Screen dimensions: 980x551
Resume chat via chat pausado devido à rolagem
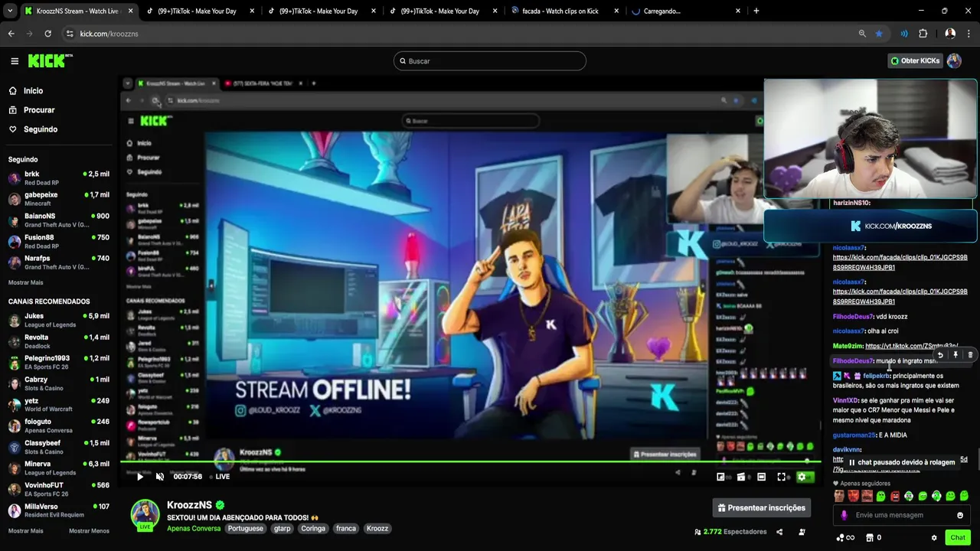pyautogui.click(x=902, y=462)
